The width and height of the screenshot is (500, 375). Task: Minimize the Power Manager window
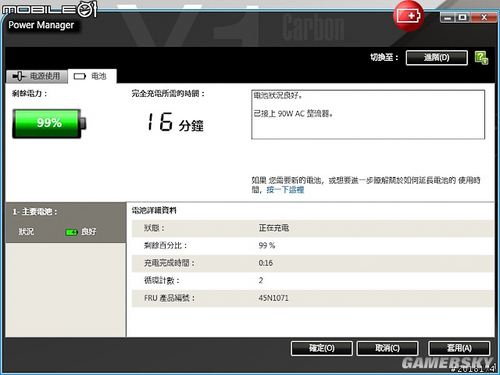(448, 18)
